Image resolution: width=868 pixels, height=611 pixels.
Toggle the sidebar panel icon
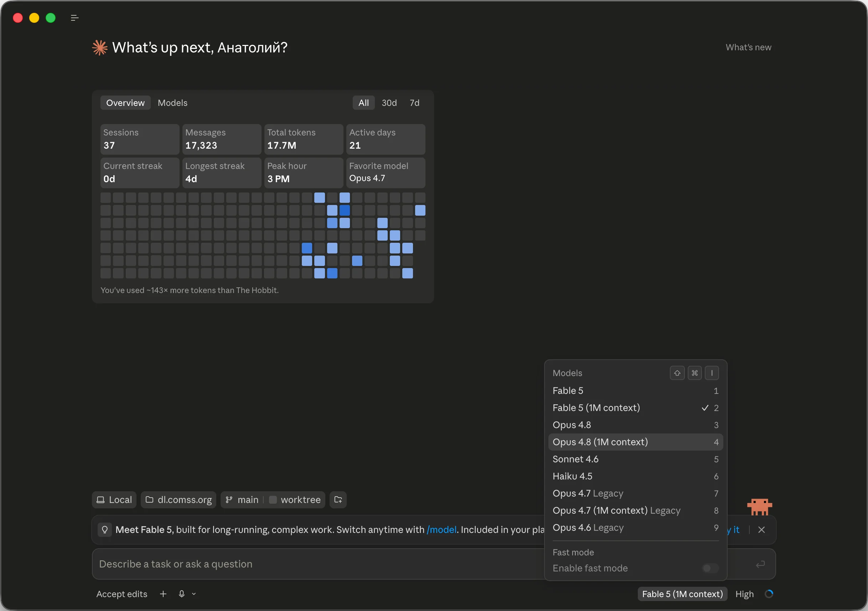(x=74, y=18)
